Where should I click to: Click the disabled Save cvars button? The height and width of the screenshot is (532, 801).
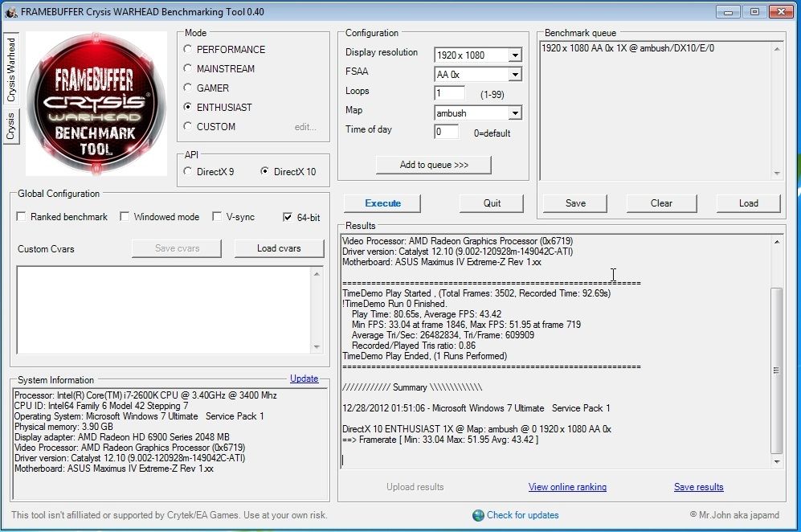(x=177, y=248)
